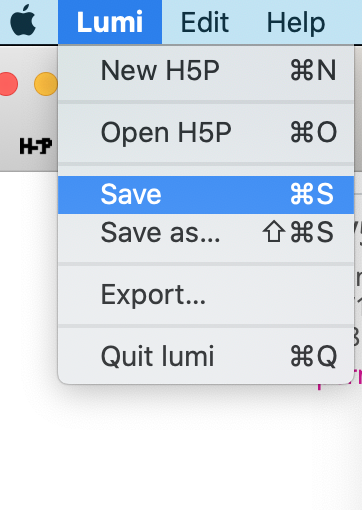Click the ⌘S shortcut on Save row

click(312, 194)
